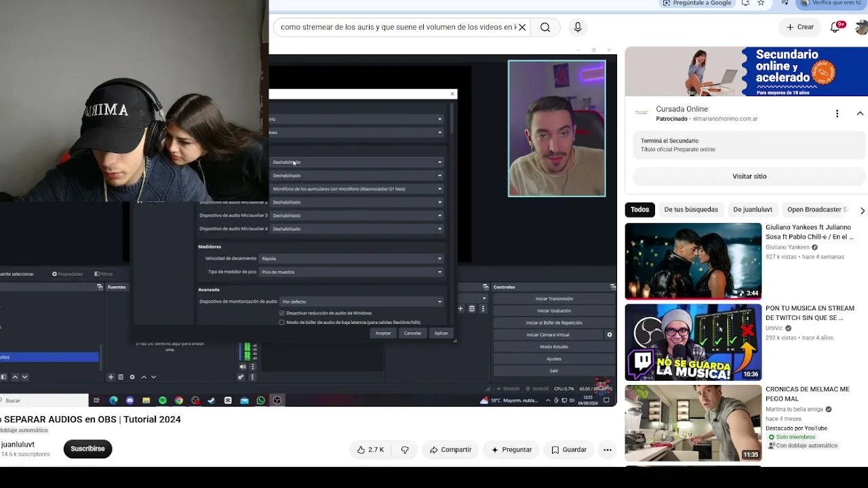Open more video actions ellipsis menu

click(608, 449)
